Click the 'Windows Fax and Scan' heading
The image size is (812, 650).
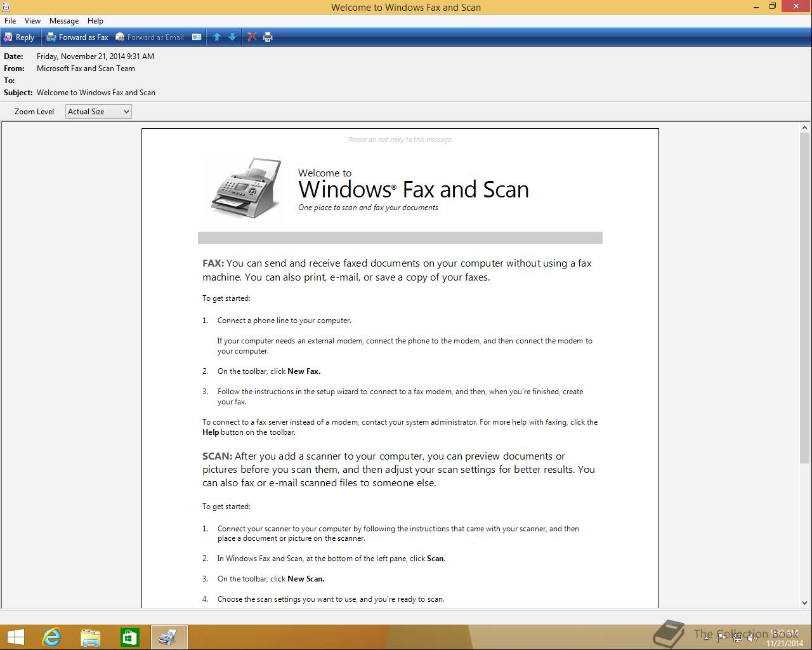pos(414,189)
